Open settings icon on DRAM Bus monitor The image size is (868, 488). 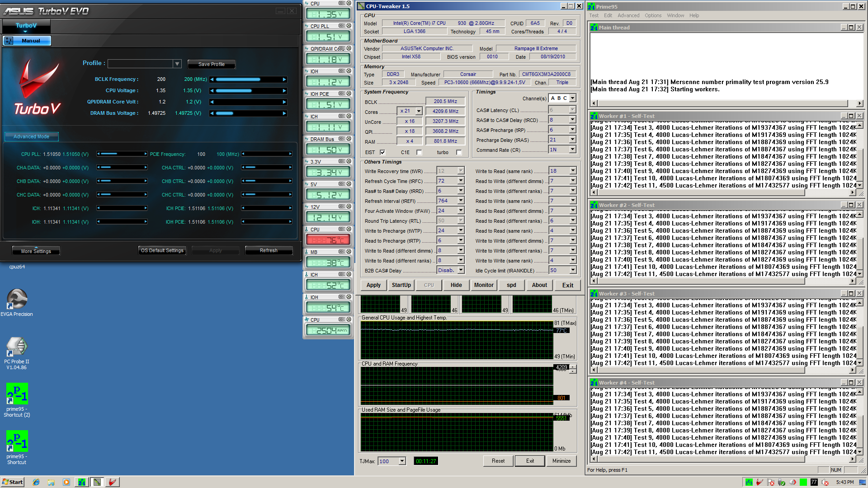coord(342,139)
